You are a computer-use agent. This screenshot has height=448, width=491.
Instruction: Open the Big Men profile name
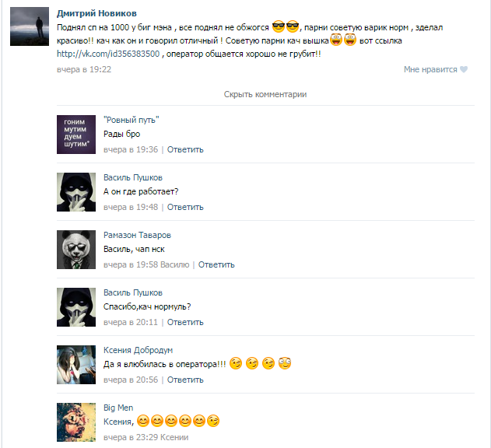point(118,408)
